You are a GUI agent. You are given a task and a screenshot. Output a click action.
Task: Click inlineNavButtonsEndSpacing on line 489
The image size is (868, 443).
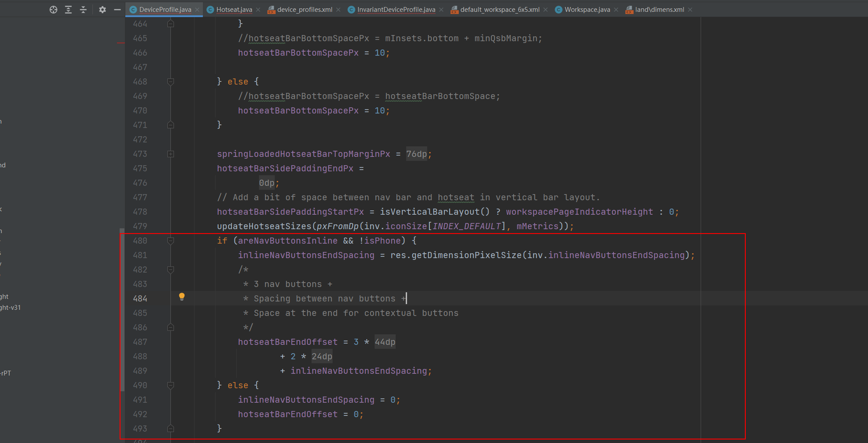click(359, 371)
